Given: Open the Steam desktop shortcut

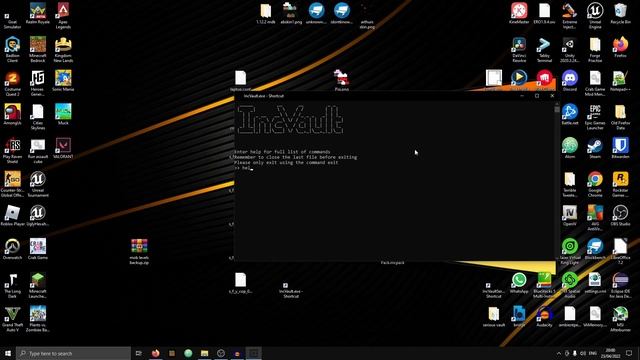Looking at the screenshot, I should point(595,148).
